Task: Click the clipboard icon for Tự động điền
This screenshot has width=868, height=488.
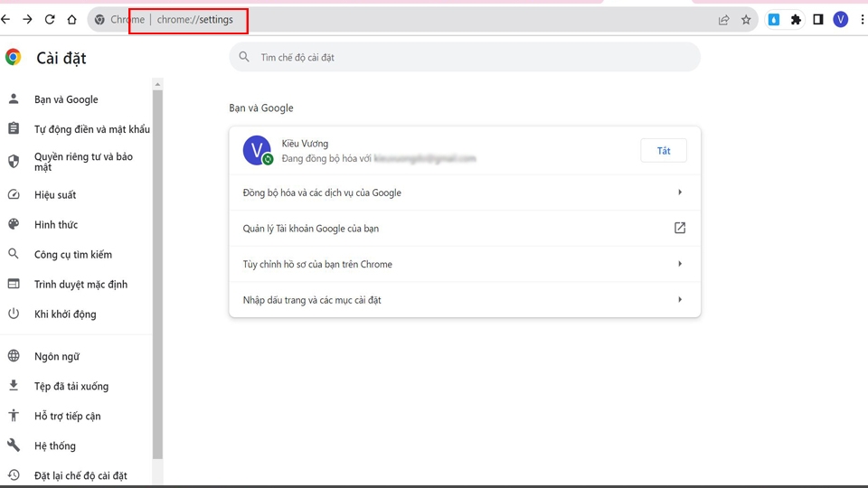Action: click(14, 128)
